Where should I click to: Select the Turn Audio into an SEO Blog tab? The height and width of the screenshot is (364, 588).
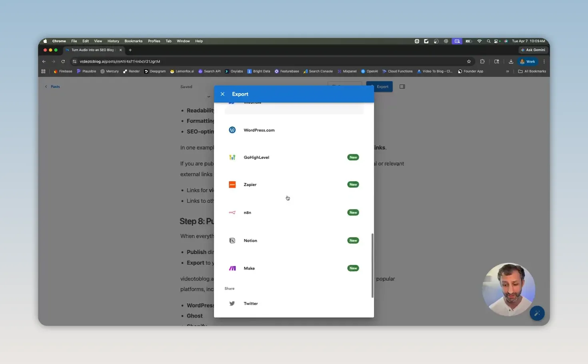pos(93,50)
